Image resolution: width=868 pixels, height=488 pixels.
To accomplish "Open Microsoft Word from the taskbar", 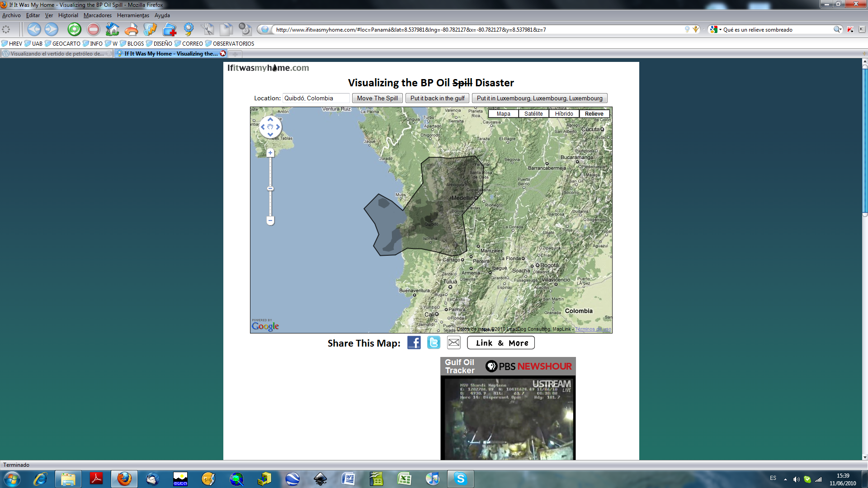I will (x=348, y=479).
